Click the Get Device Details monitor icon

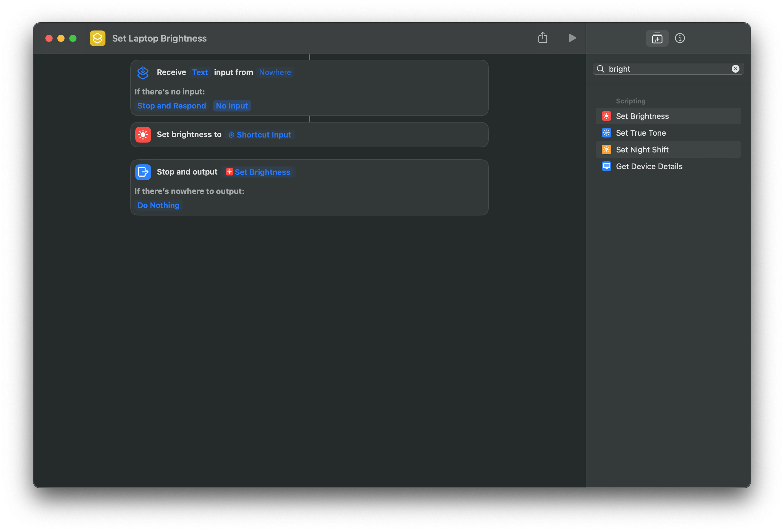pos(606,166)
